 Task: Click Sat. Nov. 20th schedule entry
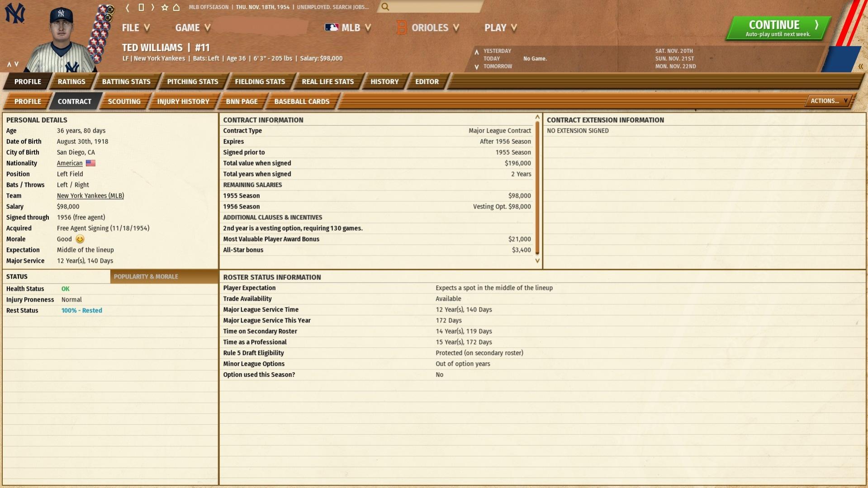click(674, 51)
